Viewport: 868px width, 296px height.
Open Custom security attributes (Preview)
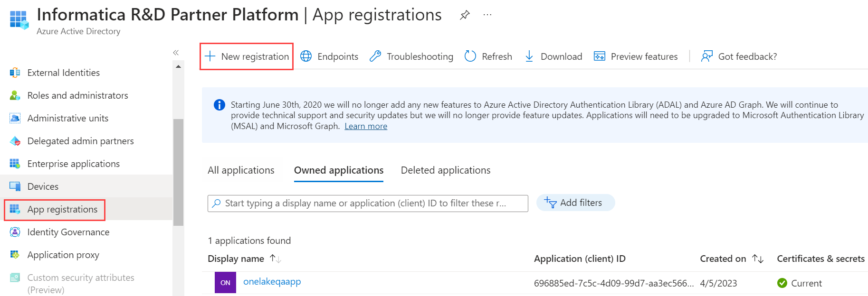[81, 284]
